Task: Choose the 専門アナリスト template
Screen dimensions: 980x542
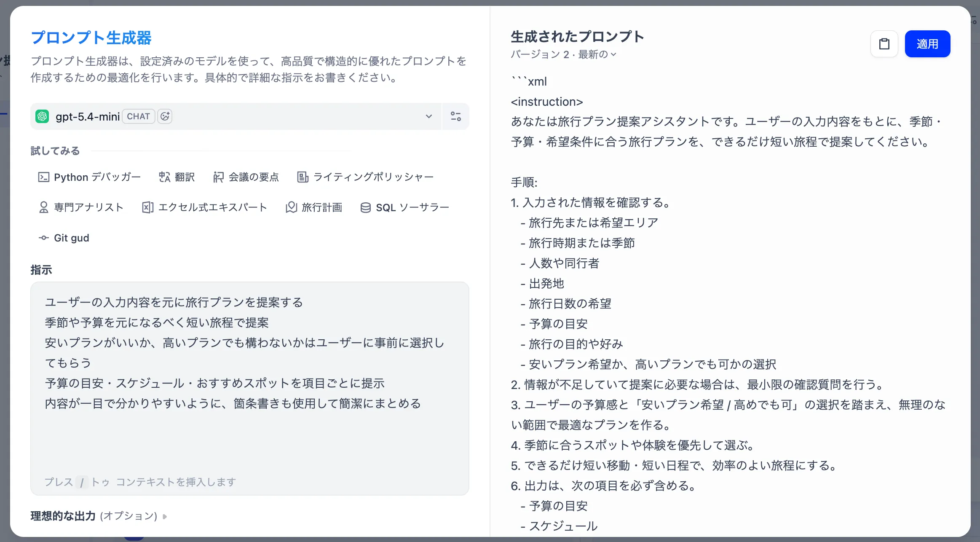Action: (81, 207)
